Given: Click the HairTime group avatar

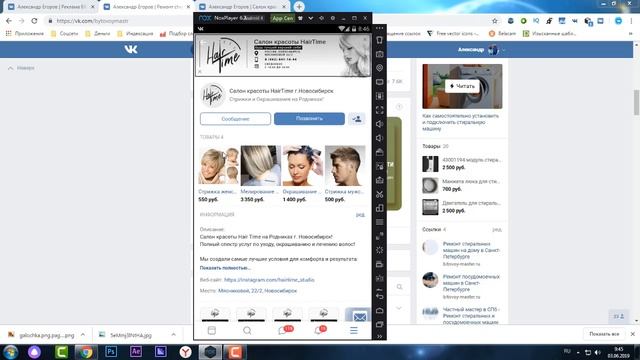Looking at the screenshot, I should click(x=213, y=95).
